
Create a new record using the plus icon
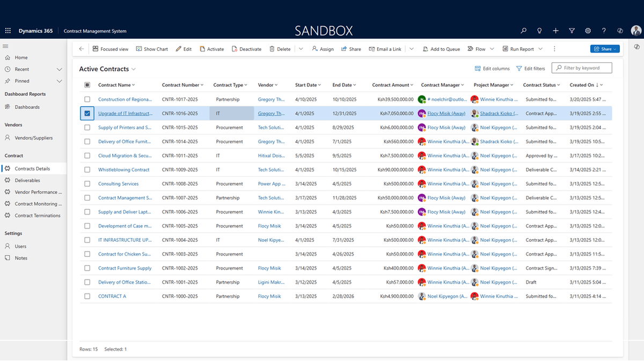(555, 31)
